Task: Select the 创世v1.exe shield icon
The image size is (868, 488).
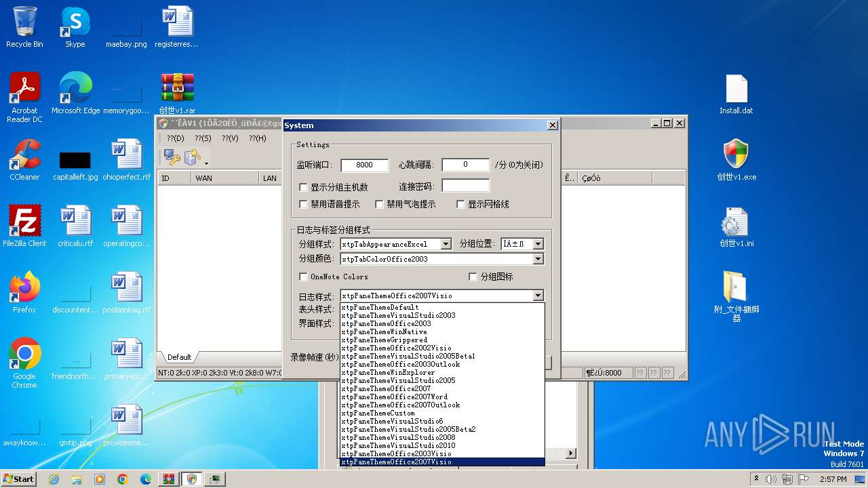Action: [x=736, y=160]
